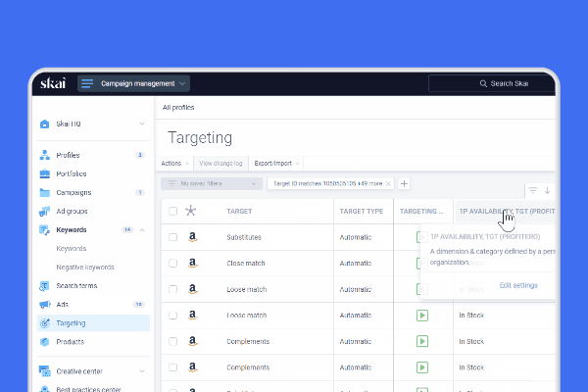The image size is (588, 392).
Task: Select Negative keywords sub-item
Action: (x=85, y=268)
